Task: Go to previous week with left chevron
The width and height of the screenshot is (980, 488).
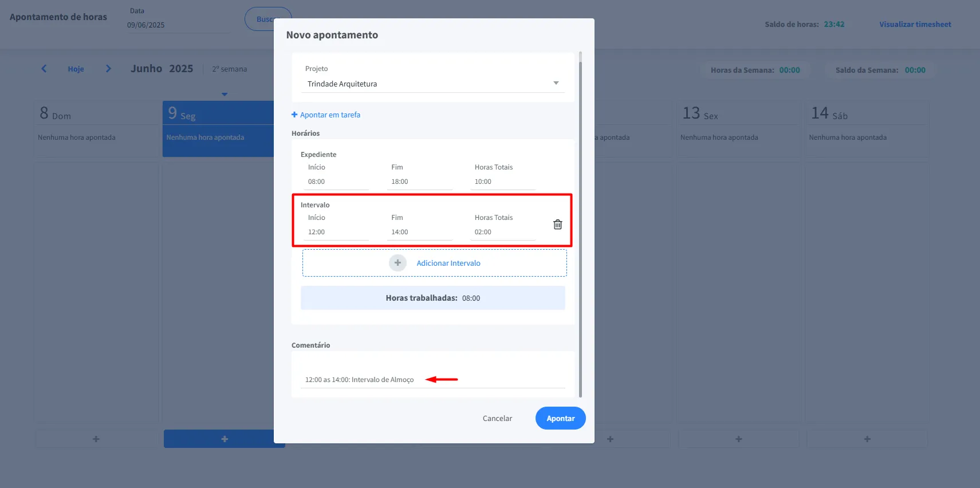Action: pyautogui.click(x=44, y=69)
